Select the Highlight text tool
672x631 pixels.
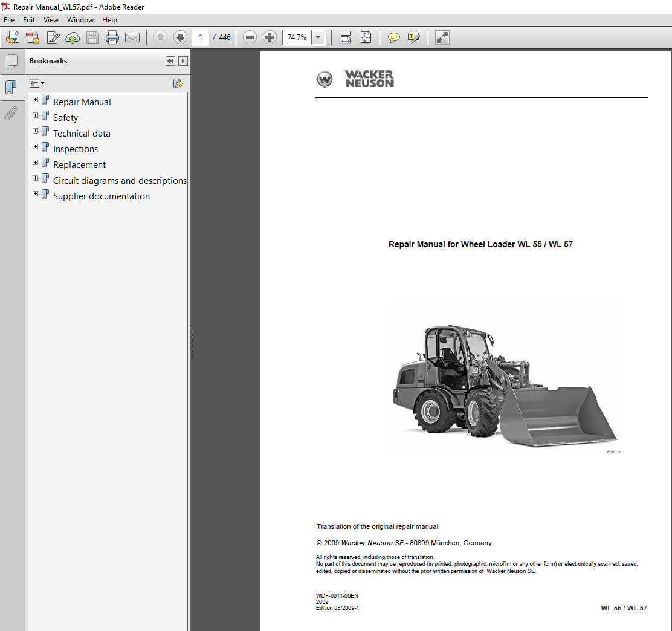click(413, 37)
